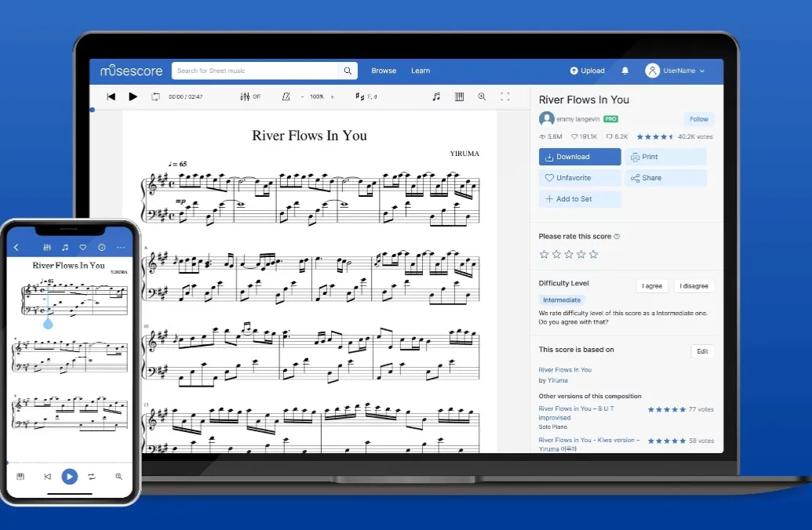
Task: Play the score in laptop player
Action: (x=133, y=96)
